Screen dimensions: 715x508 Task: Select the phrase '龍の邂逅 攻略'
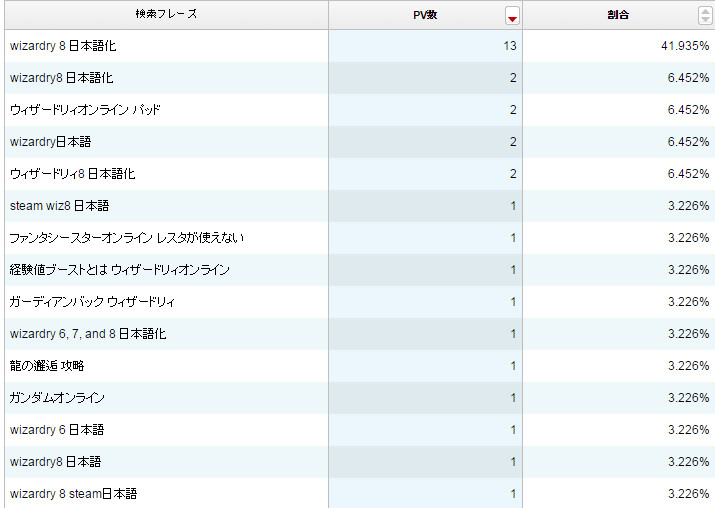tap(47, 366)
